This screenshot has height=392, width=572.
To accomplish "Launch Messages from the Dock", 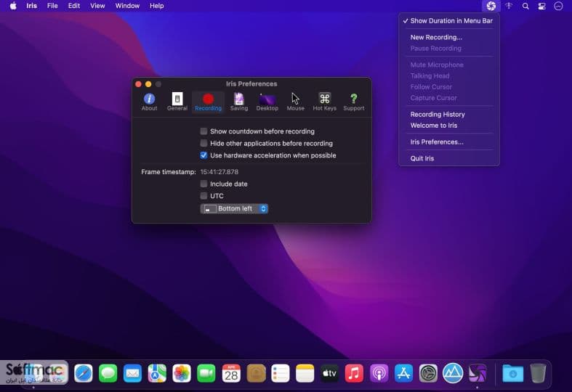I will click(x=108, y=373).
